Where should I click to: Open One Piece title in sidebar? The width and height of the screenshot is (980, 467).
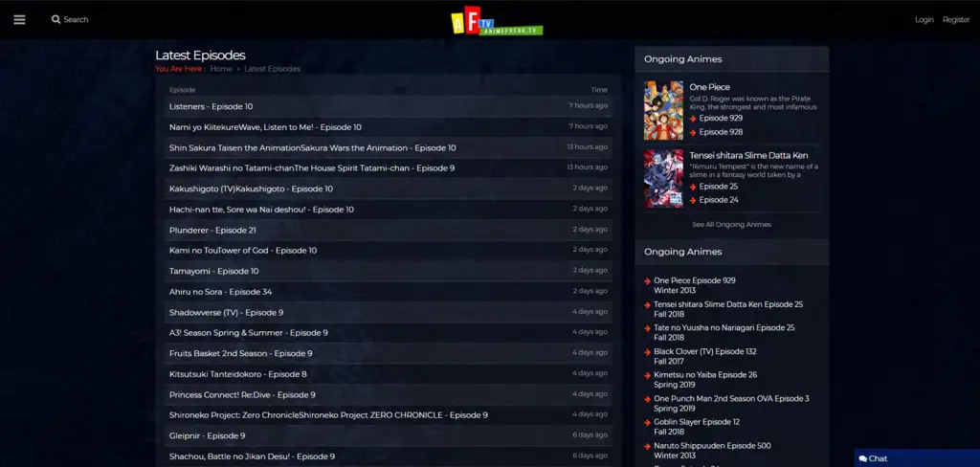point(709,87)
